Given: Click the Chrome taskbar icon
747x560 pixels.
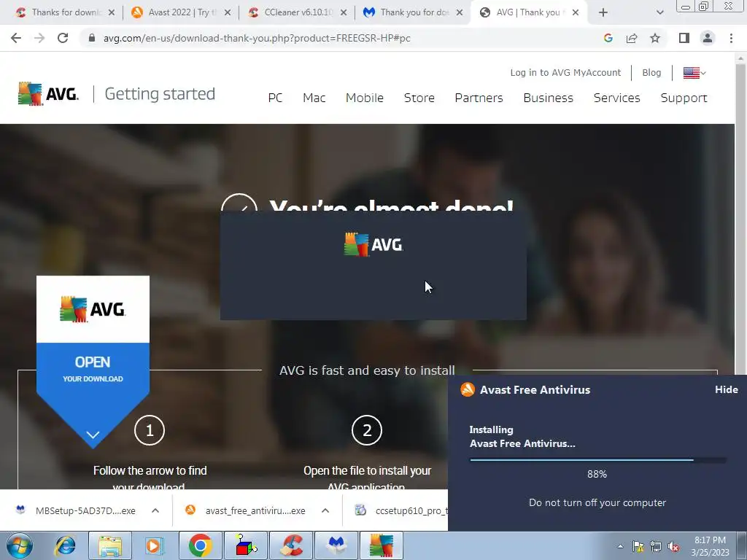Looking at the screenshot, I should [x=201, y=545].
